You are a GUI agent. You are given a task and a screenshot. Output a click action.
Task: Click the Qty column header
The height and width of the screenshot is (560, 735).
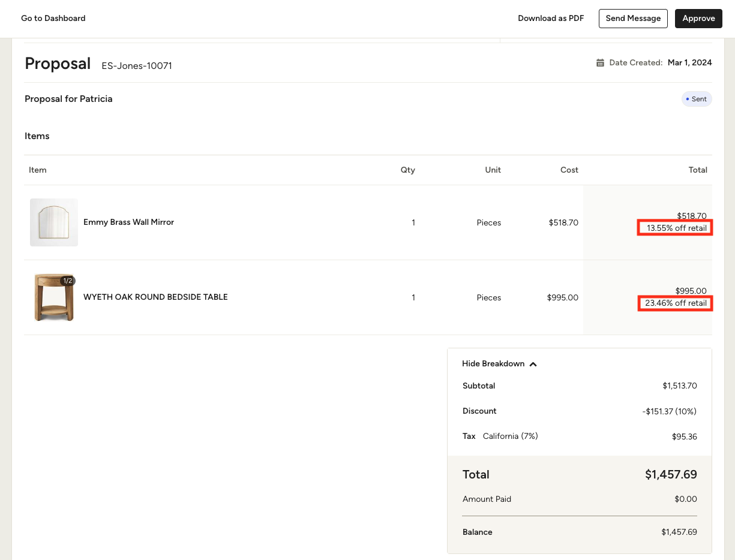point(407,170)
